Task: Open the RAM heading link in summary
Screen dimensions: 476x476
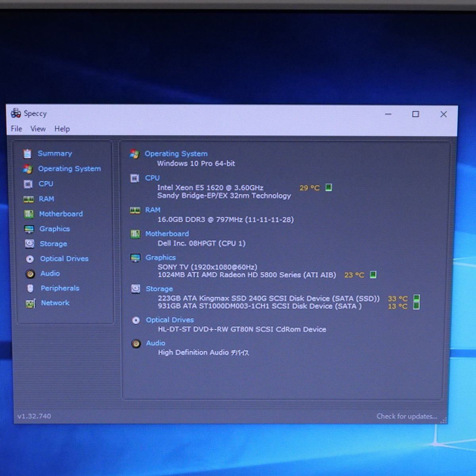Action: click(153, 210)
